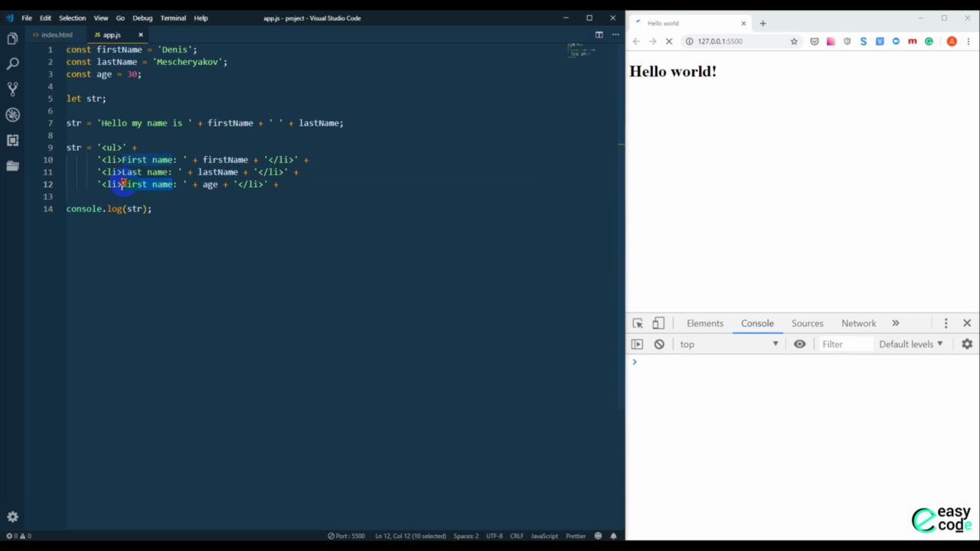Expand more DevTools tabs chevron
This screenshot has height=551, width=980.
click(x=896, y=324)
